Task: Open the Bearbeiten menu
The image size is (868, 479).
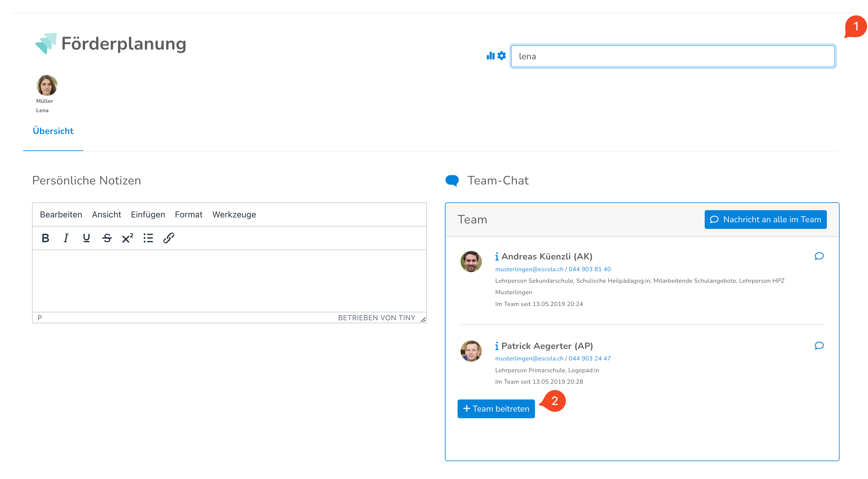Action: 61,215
